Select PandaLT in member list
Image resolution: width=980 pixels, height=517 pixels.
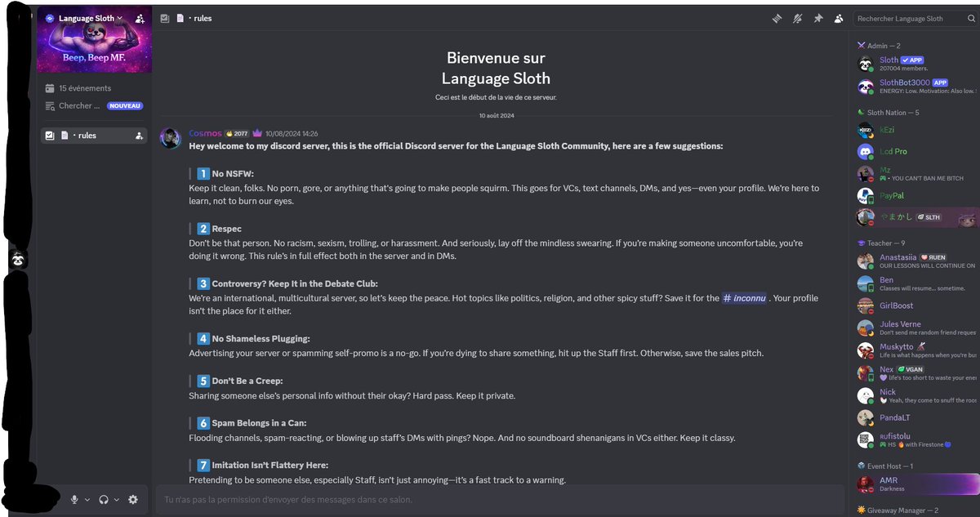(x=915, y=417)
